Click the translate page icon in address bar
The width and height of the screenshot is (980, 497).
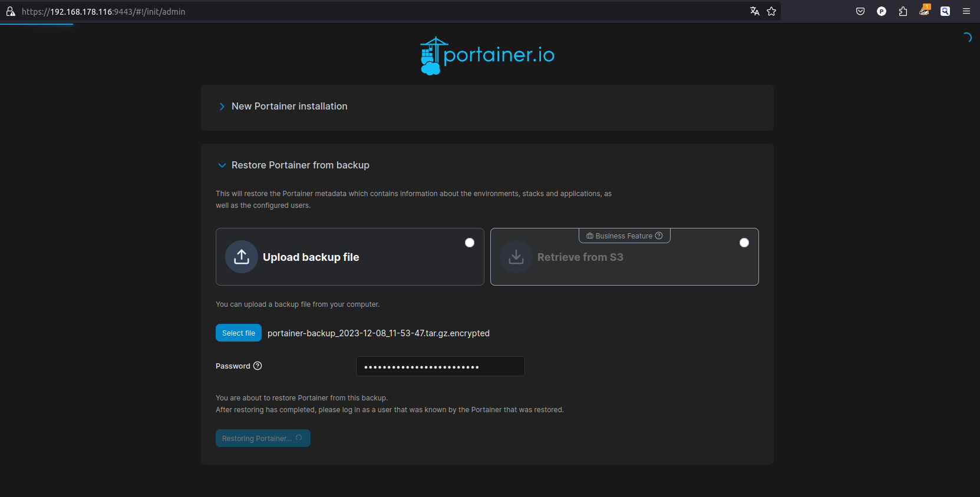[x=754, y=11]
